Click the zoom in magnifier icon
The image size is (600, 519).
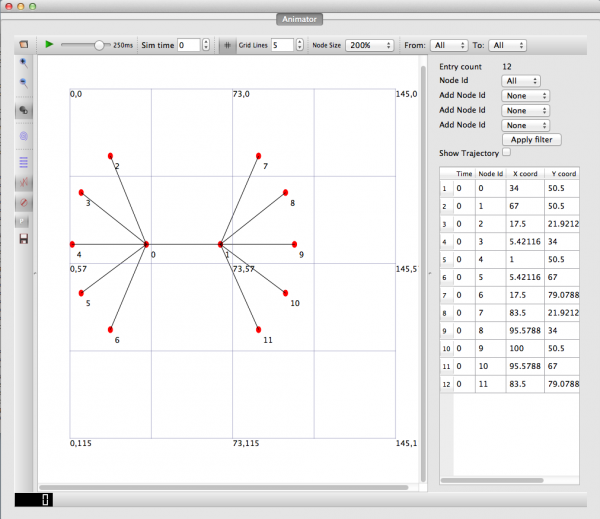click(24, 62)
